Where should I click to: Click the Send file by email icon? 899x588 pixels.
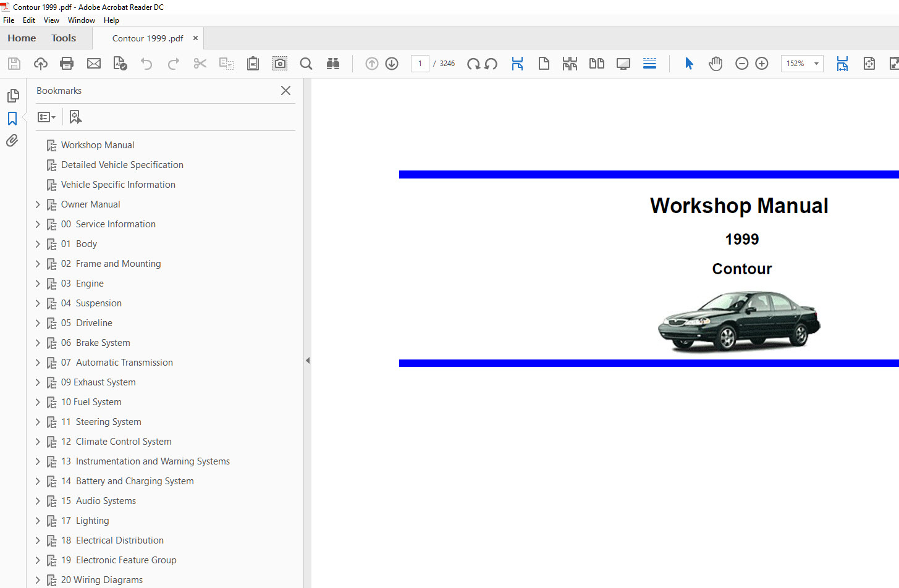click(94, 64)
